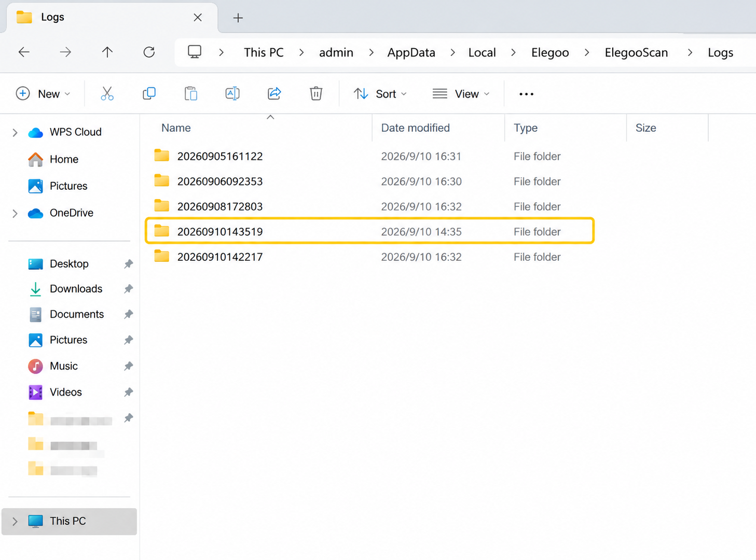Go to Elegoo in the breadcrumb path
This screenshot has height=560, width=756.
coord(550,52)
